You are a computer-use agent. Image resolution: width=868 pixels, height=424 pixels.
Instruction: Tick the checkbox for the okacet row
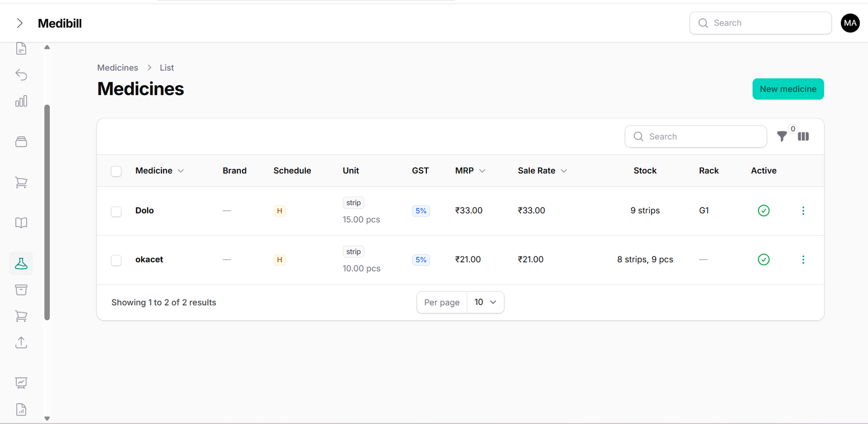116,260
